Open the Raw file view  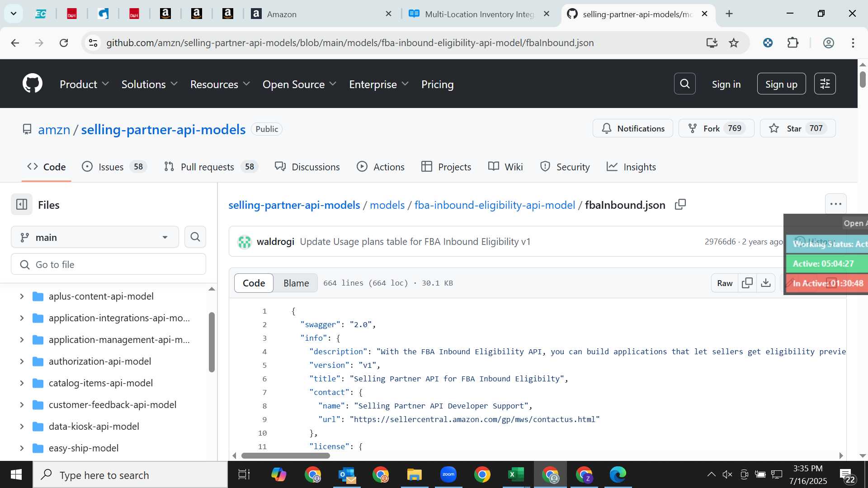(x=725, y=283)
